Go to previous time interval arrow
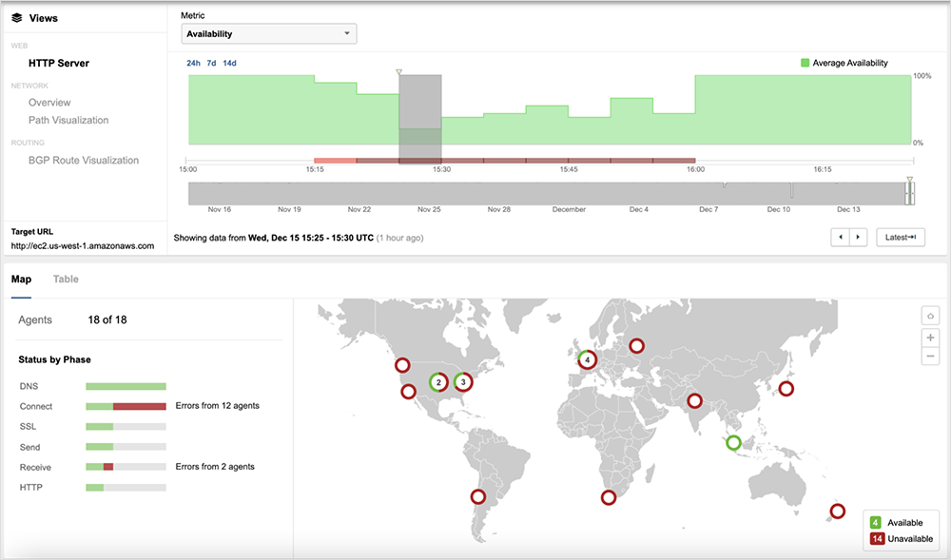This screenshot has height=560, width=951. pos(840,237)
